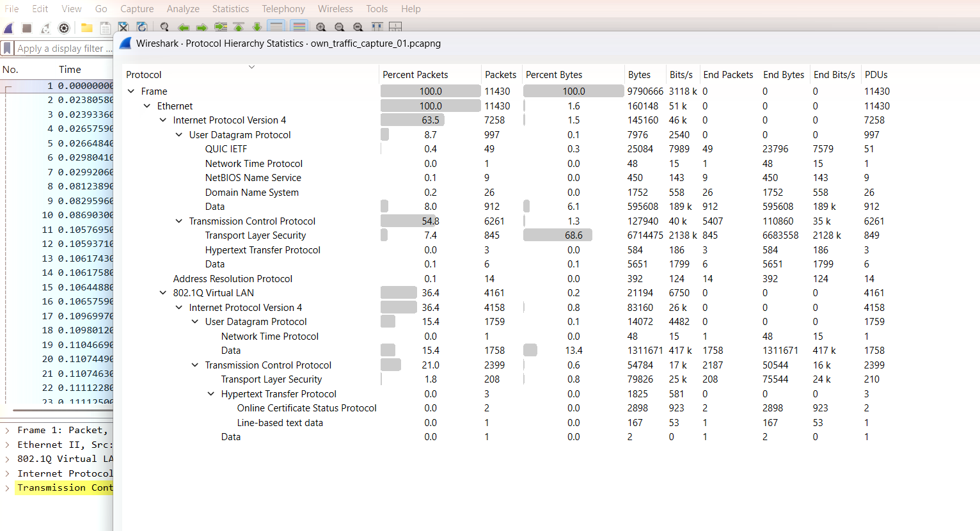
Task: Collapse Transmission Control Protocol with 2399 packets
Action: tap(195, 365)
